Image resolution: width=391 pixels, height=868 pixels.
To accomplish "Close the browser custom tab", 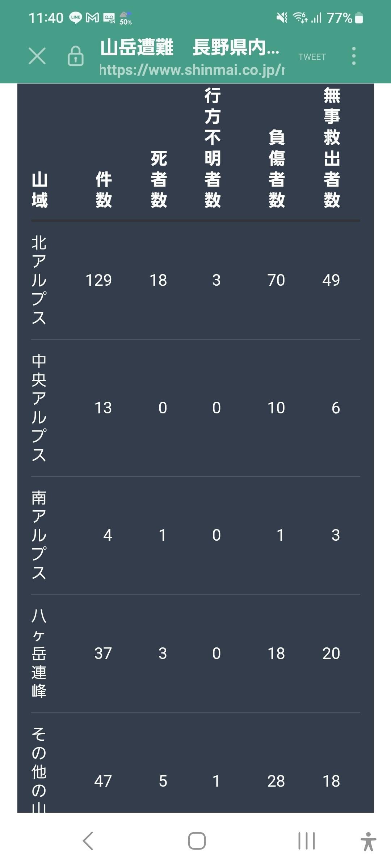I will [37, 56].
